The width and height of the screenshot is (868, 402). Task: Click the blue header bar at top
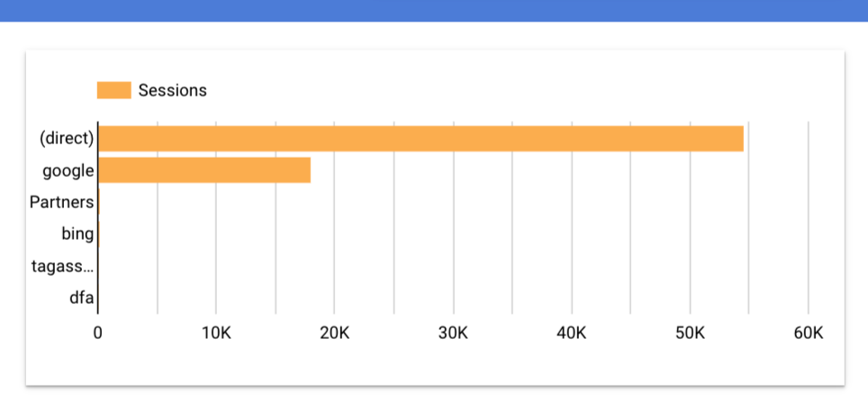pos(434,11)
